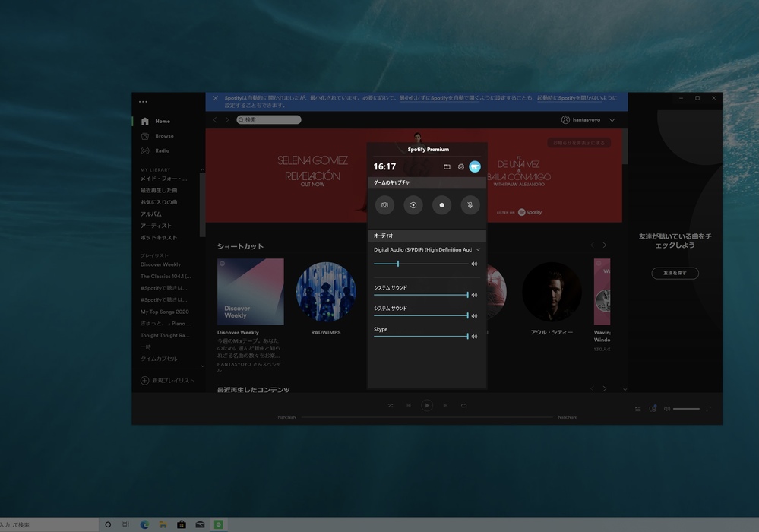Start recording with the round record button

pos(441,205)
